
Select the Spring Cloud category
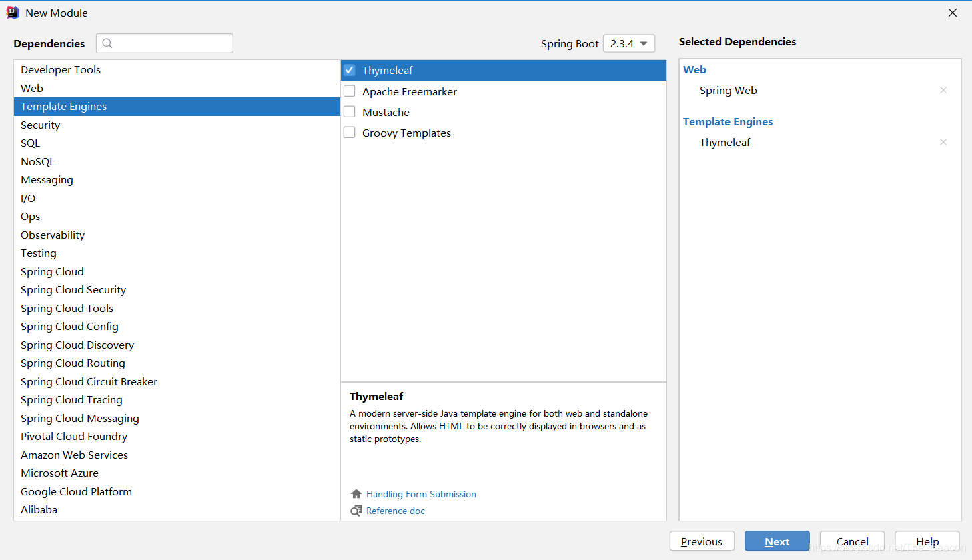[177, 271]
